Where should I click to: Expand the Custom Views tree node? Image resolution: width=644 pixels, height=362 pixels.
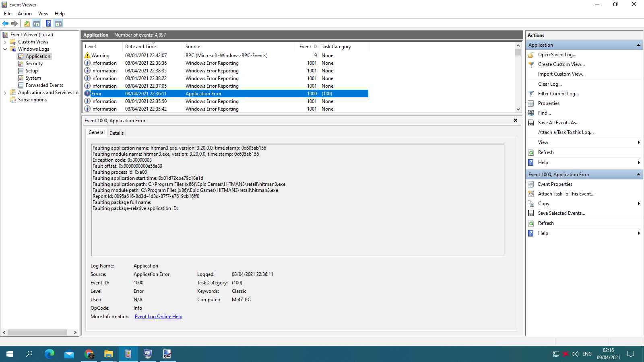[x=5, y=42]
